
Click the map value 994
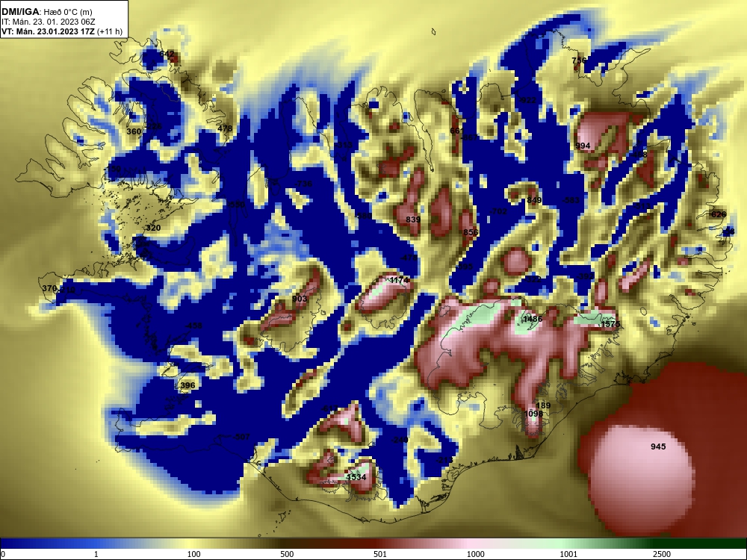583,146
